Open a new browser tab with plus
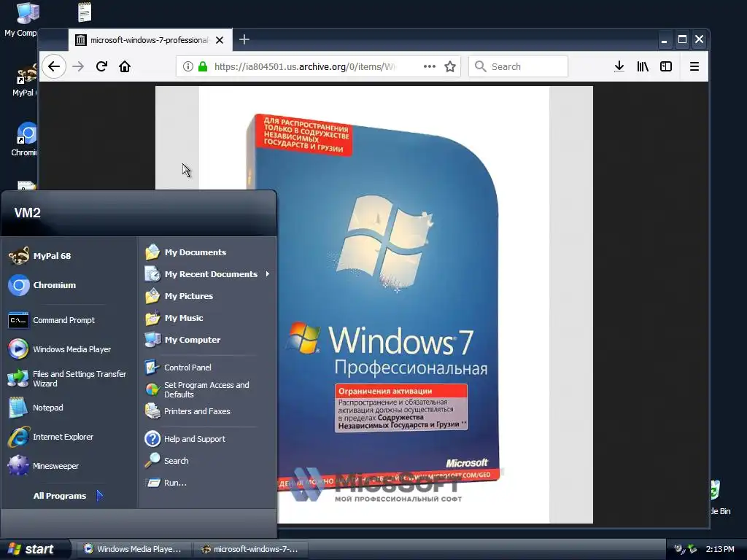Viewport: 747px width, 560px height. [244, 39]
